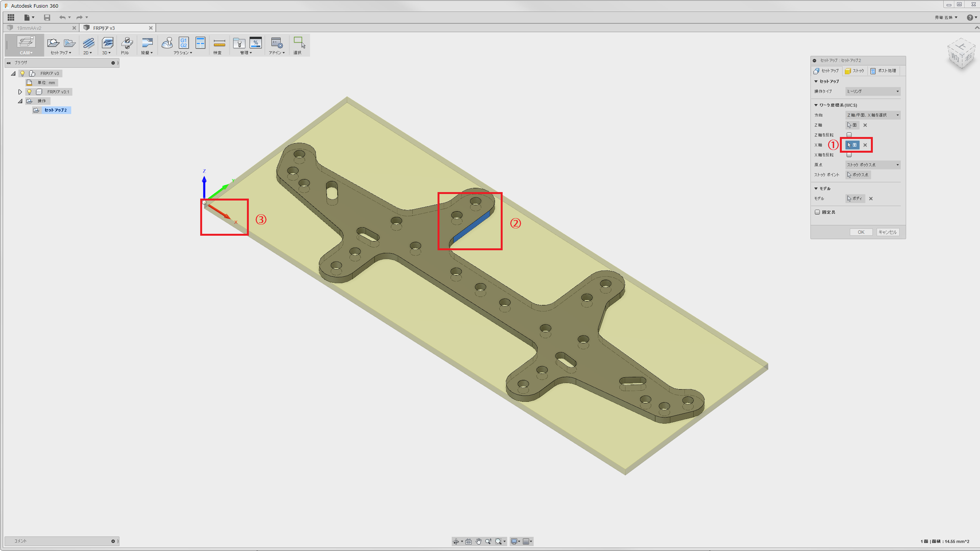Click the G1 G2 post process icon
This screenshot has height=551, width=980.
coord(184,43)
